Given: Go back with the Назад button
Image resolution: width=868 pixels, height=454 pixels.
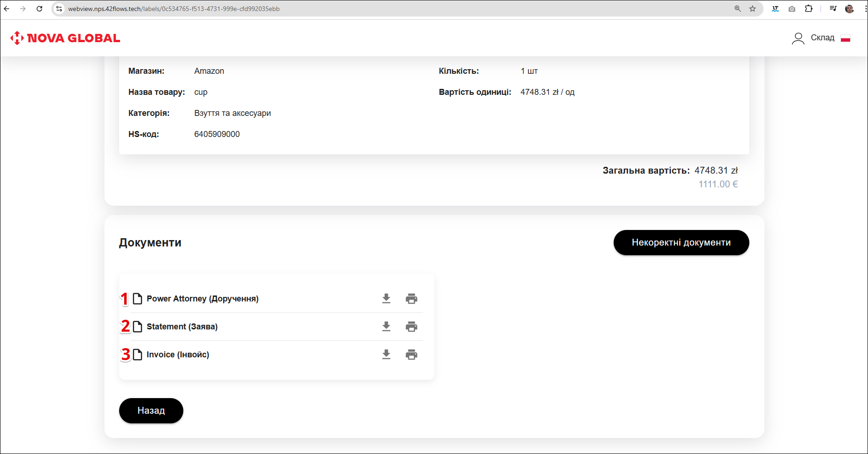Looking at the screenshot, I should pos(151,410).
